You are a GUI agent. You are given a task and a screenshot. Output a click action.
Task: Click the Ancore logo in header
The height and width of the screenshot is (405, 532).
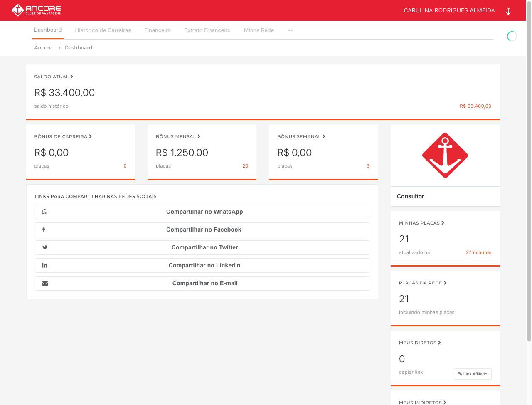click(x=36, y=10)
